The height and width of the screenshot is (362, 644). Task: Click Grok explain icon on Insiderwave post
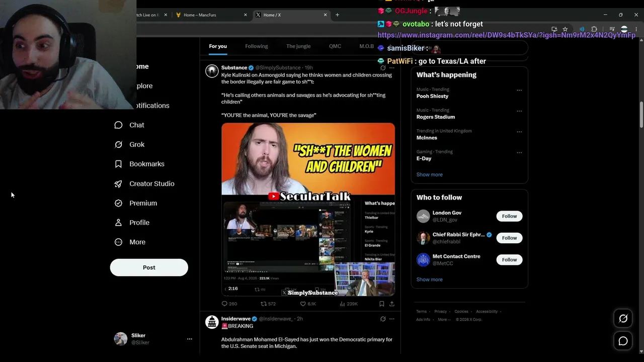click(383, 319)
